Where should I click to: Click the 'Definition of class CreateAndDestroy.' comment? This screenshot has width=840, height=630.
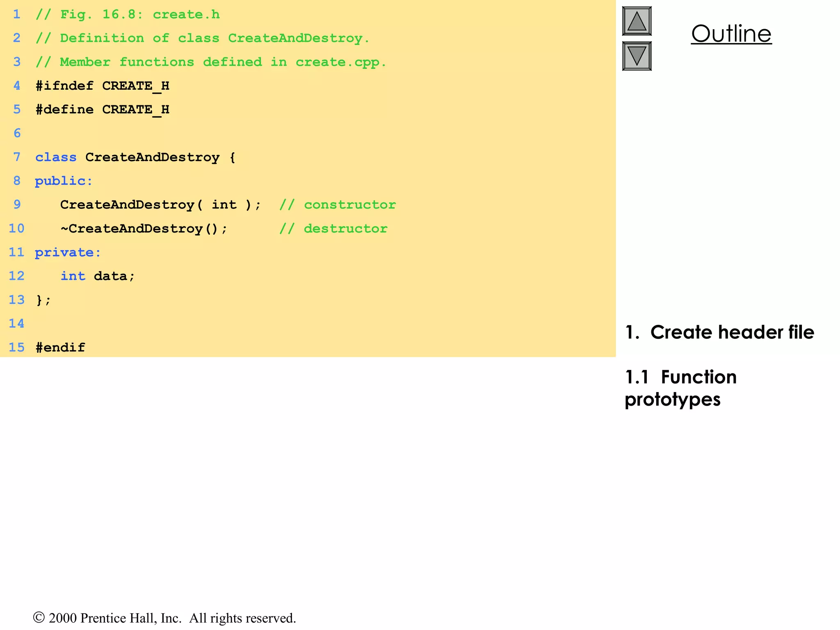click(x=203, y=38)
